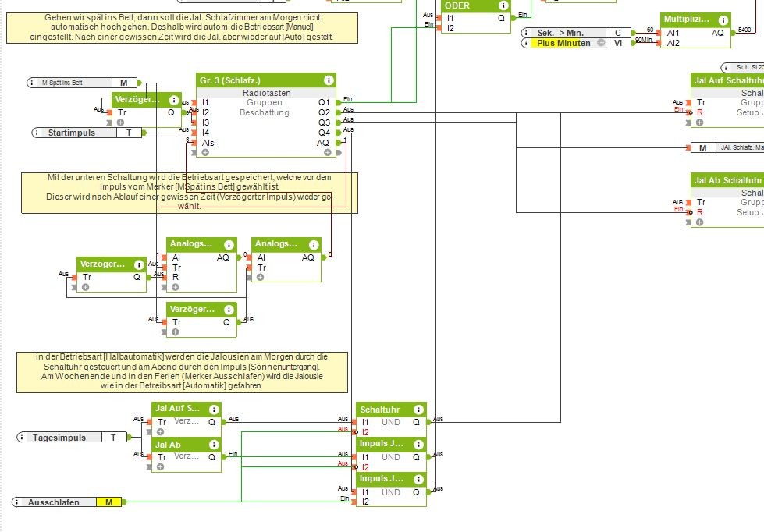The image size is (764, 532).
Task: Click info icon of Plus Minuten input
Action: 527,43
